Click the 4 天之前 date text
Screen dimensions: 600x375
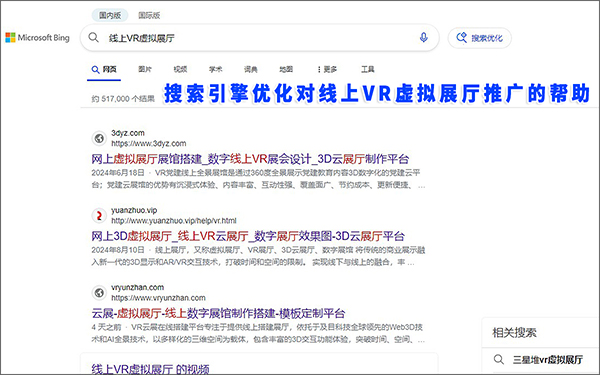click(106, 327)
